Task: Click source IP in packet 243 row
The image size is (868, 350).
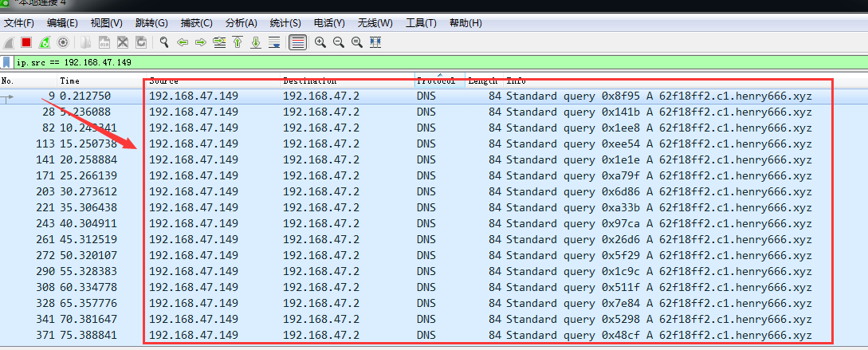Action: pyautogui.click(x=194, y=224)
